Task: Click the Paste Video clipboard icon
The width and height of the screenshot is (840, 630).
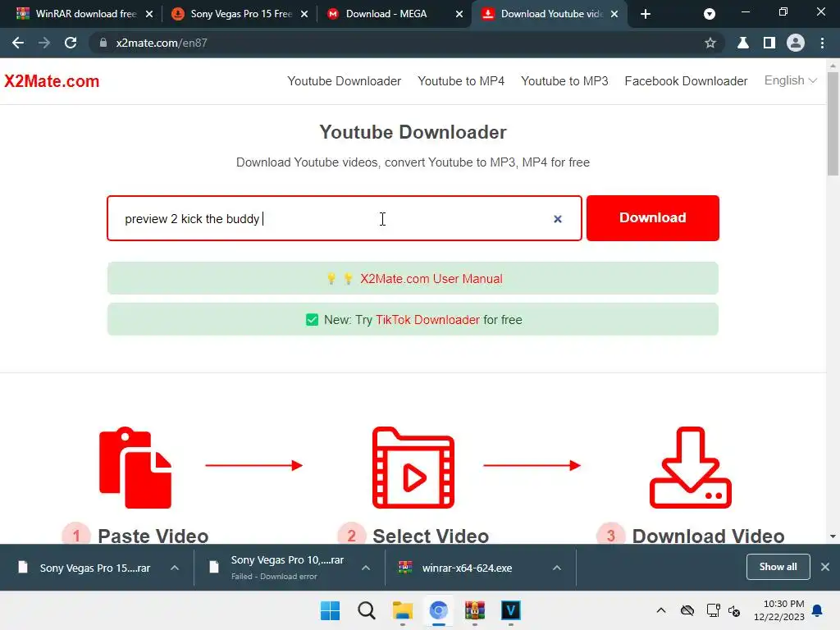Action: 135,467
